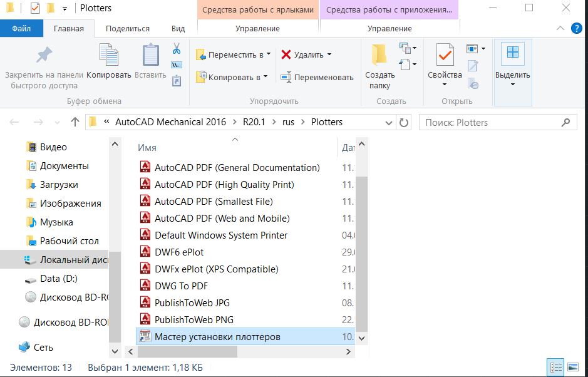Screen dimensions: 588x377
Task: Expand the Свойства dropdown arrow
Action: point(445,85)
